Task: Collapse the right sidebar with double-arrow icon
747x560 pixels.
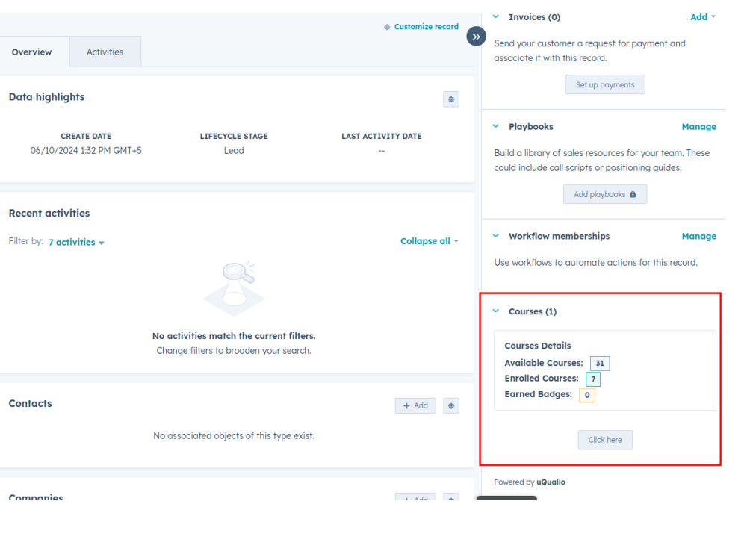Action: [x=476, y=37]
